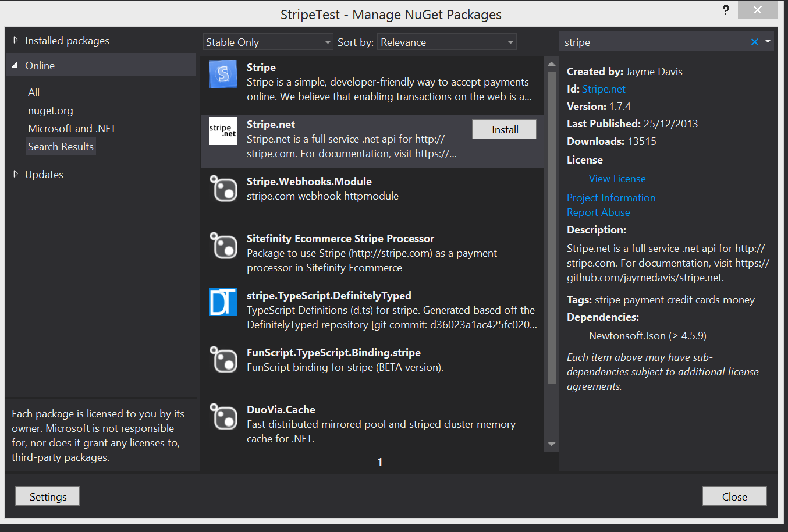This screenshot has width=788, height=532.
Task: Select Search Results in the tree
Action: (x=61, y=146)
